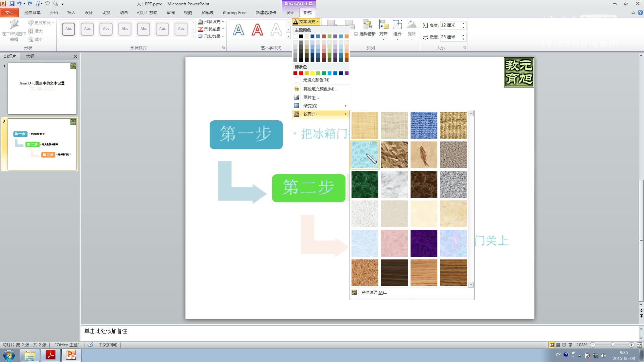Select the water droplets texture thumbnail
Screen dimensions: 644x362
pos(365,155)
